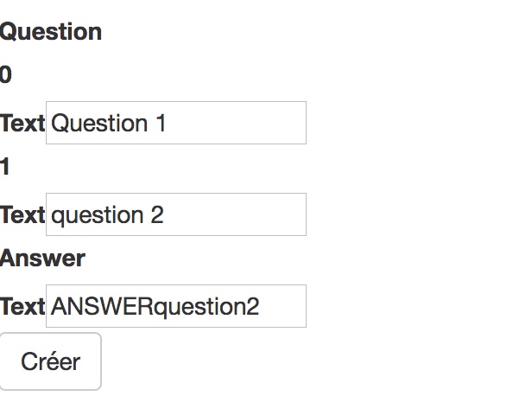This screenshot has width=532, height=396.
Task: Click the Text label beside "question 2"
Action: [22, 215]
